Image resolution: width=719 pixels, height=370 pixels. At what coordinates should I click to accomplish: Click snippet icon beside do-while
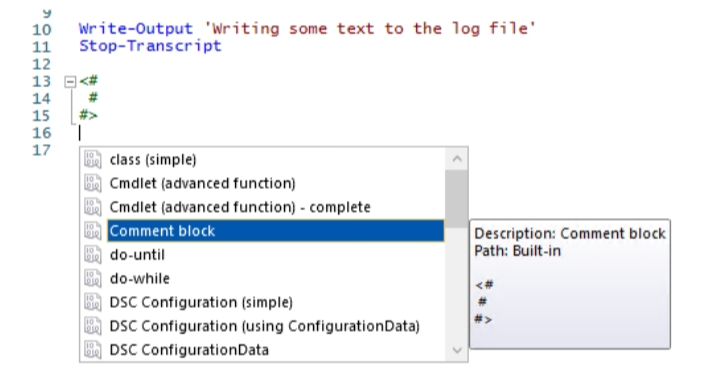click(93, 278)
